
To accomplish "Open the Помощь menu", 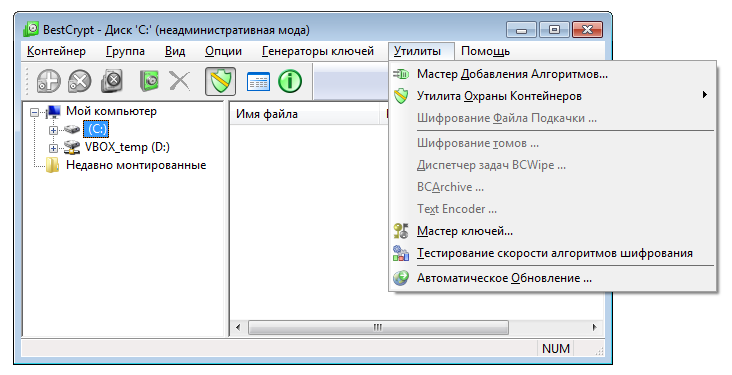I will (486, 51).
